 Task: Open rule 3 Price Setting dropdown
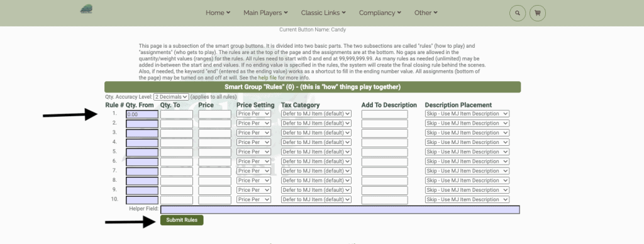point(254,133)
